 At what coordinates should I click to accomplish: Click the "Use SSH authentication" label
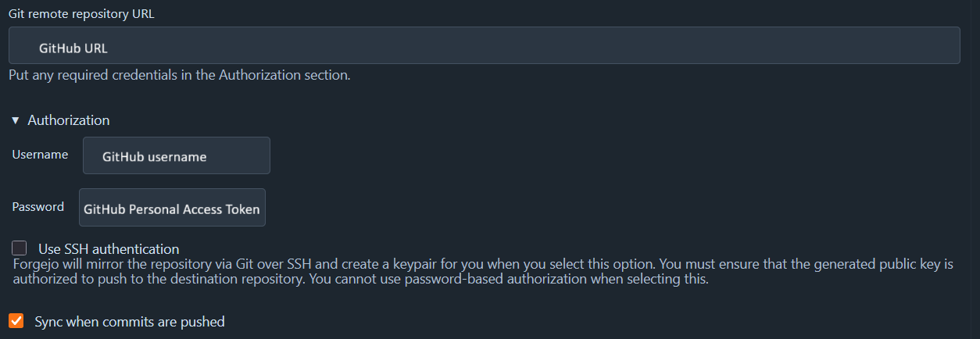point(109,249)
